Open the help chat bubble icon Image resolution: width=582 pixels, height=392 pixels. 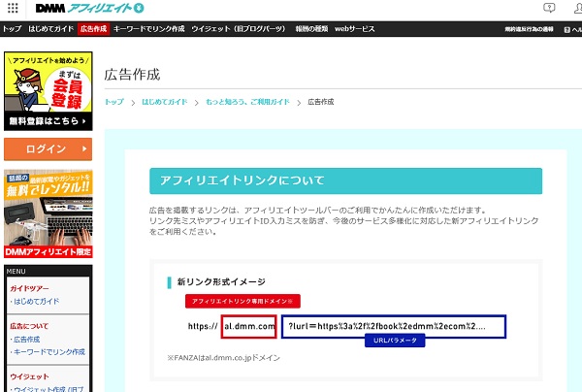click(x=549, y=8)
